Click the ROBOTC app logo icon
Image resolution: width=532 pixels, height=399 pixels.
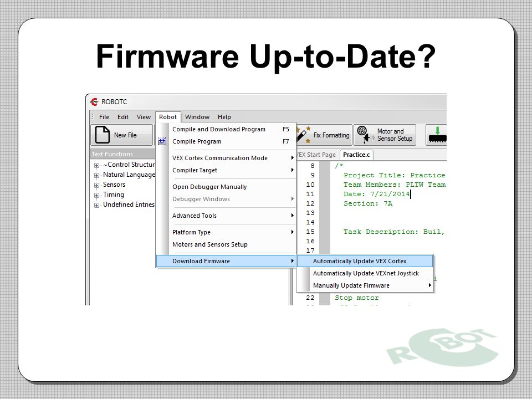[94, 101]
